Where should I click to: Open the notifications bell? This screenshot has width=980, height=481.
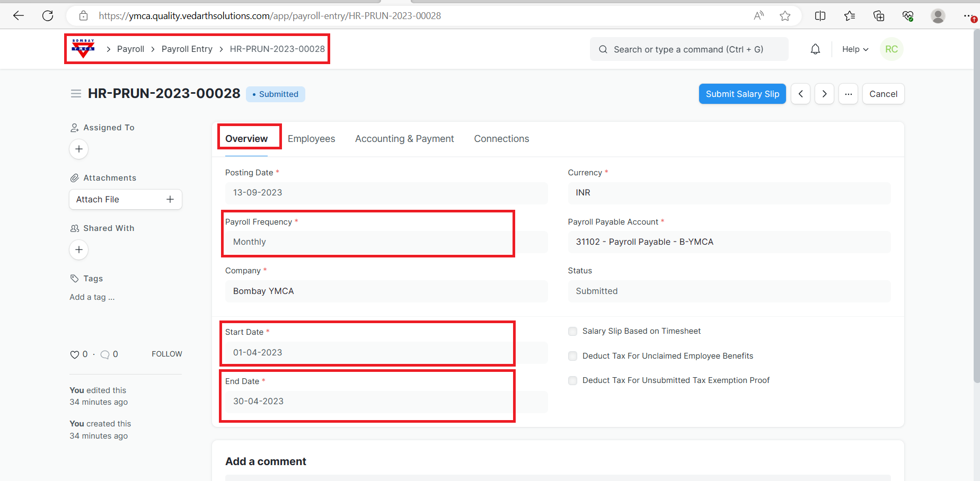(x=815, y=49)
